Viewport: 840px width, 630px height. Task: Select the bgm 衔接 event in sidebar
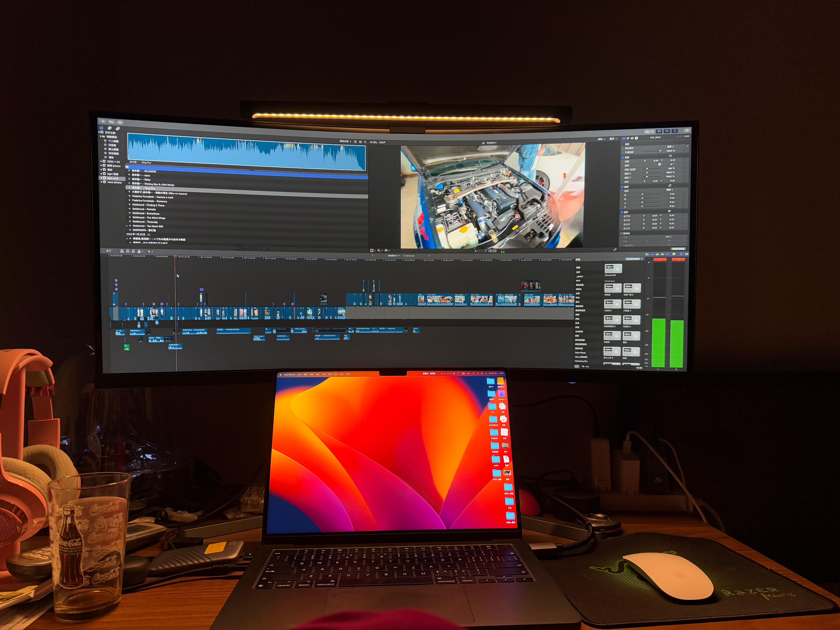point(113,174)
